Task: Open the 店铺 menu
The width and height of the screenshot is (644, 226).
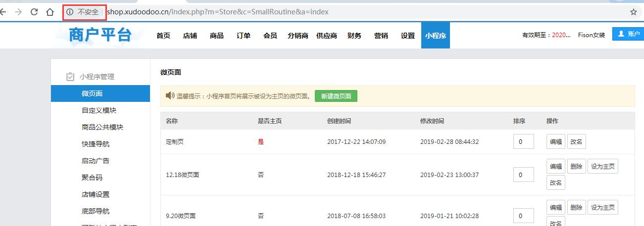Action: point(190,36)
